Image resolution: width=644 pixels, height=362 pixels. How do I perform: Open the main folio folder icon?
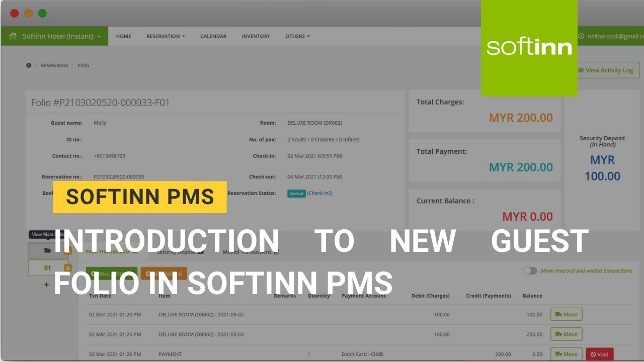tap(48, 250)
